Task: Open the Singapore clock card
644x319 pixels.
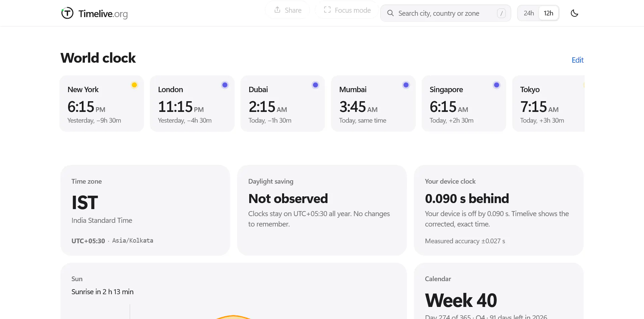Action: click(x=464, y=104)
